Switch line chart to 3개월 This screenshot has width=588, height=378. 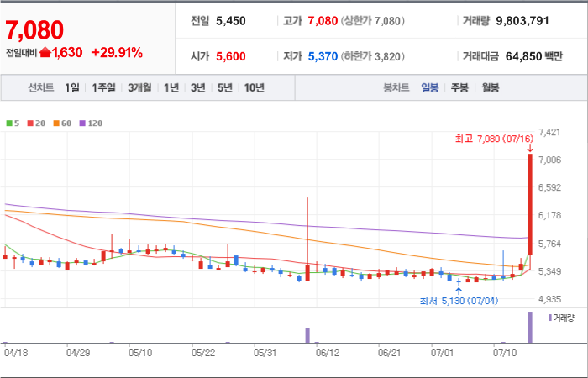(x=139, y=87)
